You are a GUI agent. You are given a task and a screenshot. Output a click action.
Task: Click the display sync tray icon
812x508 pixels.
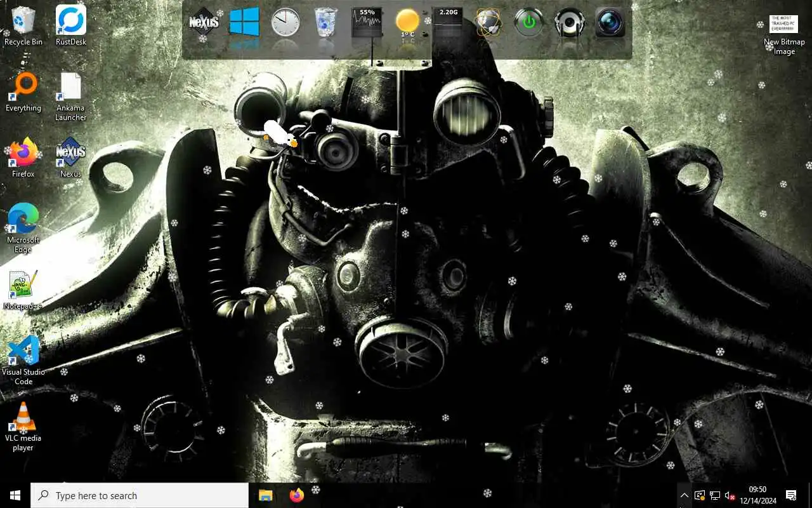(700, 495)
